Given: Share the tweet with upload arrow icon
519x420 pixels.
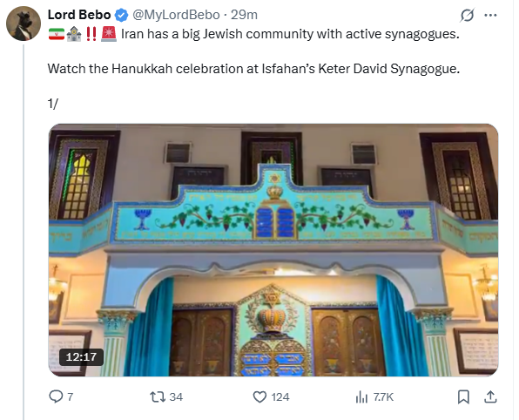Looking at the screenshot, I should tap(490, 396).
